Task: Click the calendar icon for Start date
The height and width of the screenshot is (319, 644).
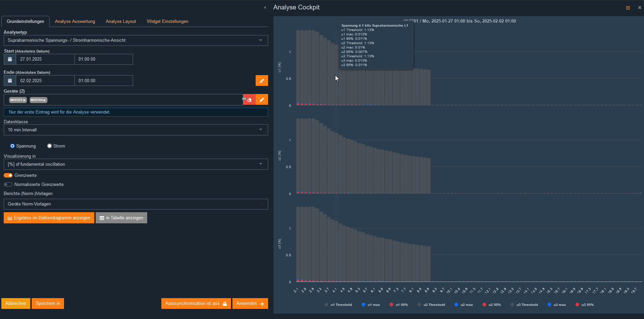Action: point(10,59)
